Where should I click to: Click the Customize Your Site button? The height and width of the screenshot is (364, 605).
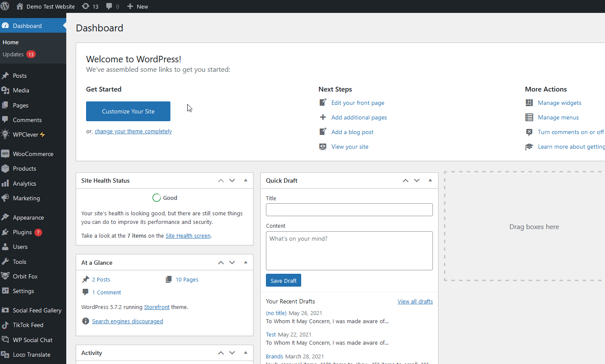[128, 111]
